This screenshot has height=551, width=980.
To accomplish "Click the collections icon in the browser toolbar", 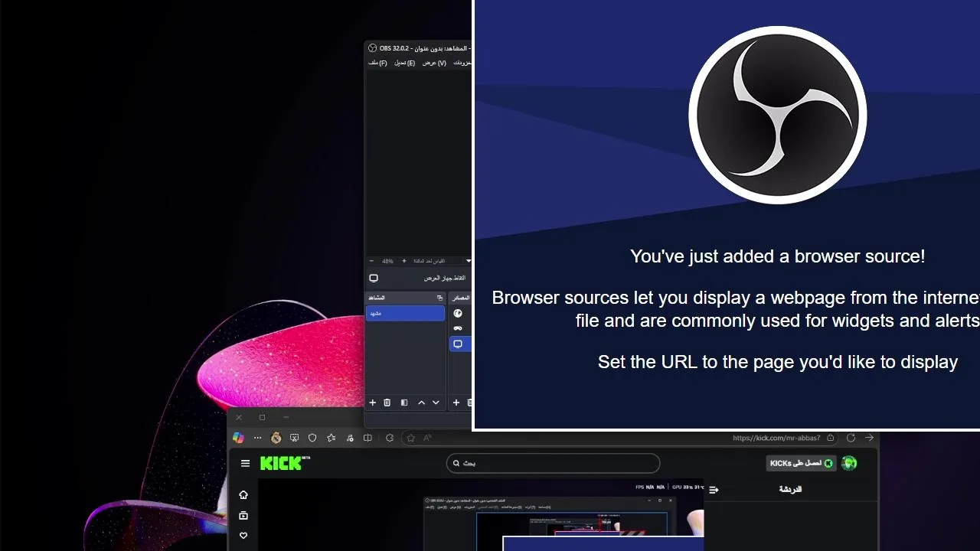I will pos(350,438).
